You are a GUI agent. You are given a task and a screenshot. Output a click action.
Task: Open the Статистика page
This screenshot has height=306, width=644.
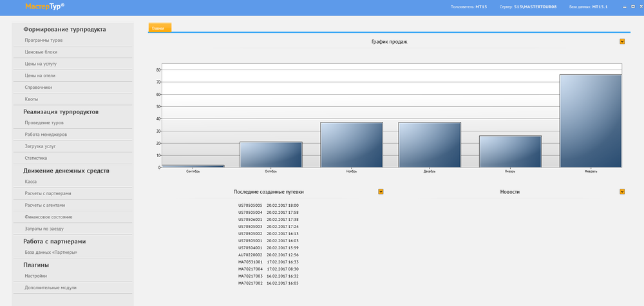coord(35,158)
